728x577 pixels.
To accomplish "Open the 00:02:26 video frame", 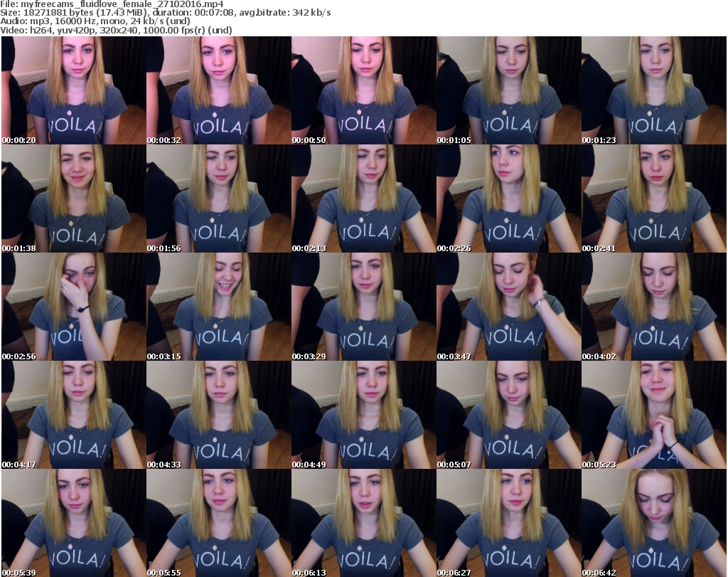I will click(509, 198).
